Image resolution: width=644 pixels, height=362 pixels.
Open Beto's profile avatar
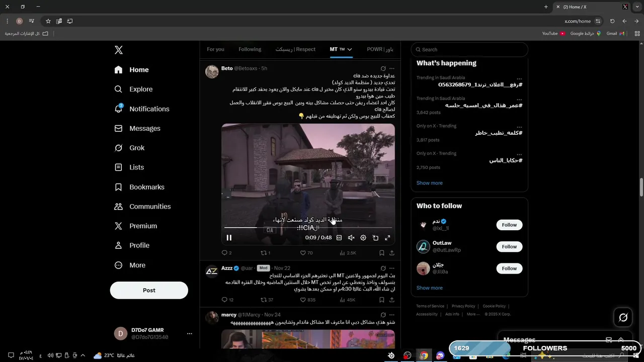coord(212,71)
